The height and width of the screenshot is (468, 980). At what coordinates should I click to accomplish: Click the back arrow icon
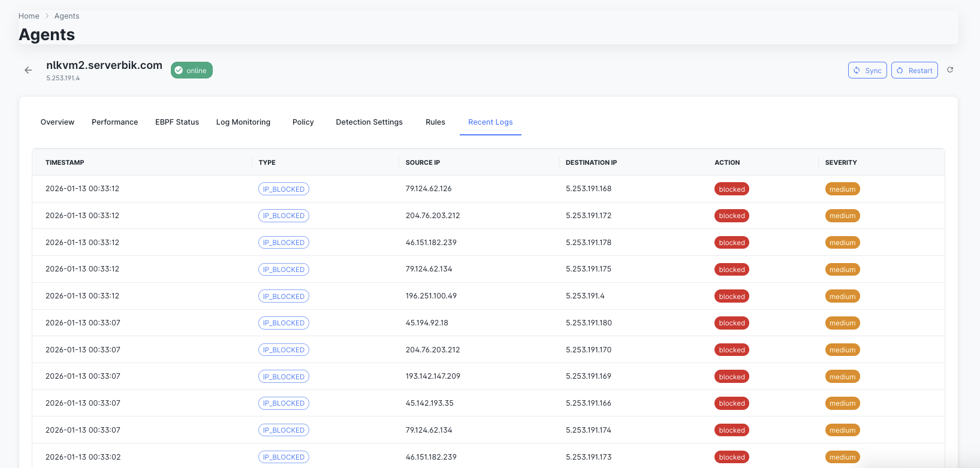[28, 70]
